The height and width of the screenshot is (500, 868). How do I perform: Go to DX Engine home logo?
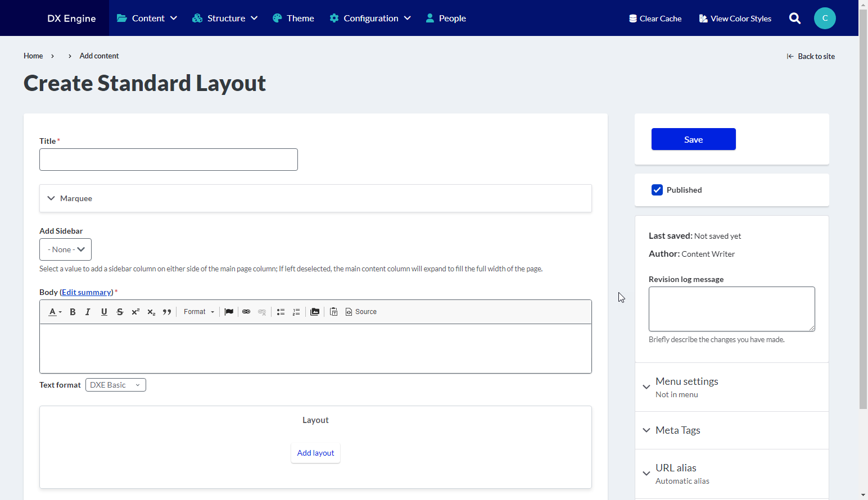point(71,18)
